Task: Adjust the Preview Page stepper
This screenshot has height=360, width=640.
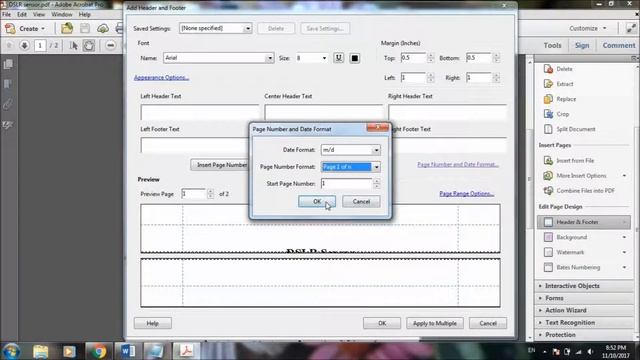Action: [x=210, y=194]
